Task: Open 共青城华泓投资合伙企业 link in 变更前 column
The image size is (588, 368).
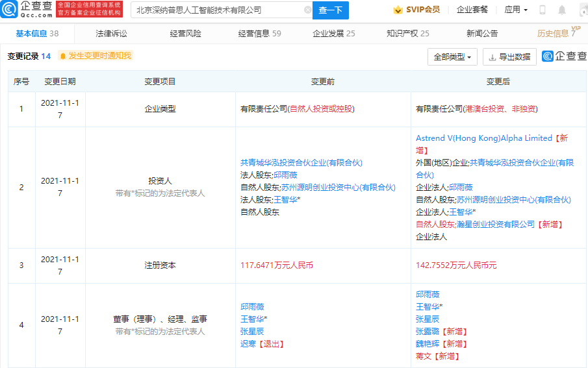Action: pos(301,163)
